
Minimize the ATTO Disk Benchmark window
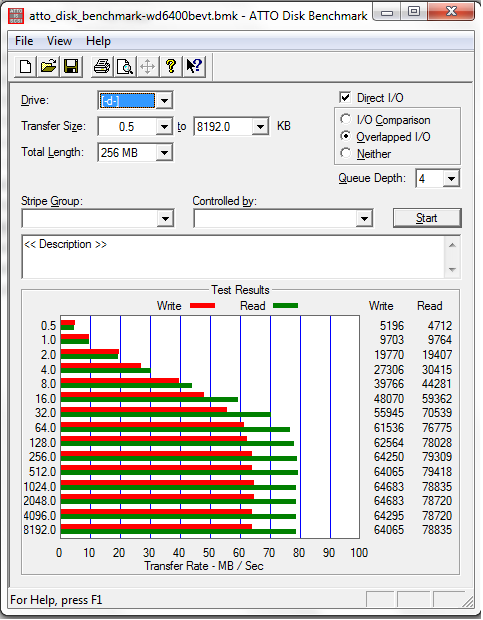tap(387, 12)
